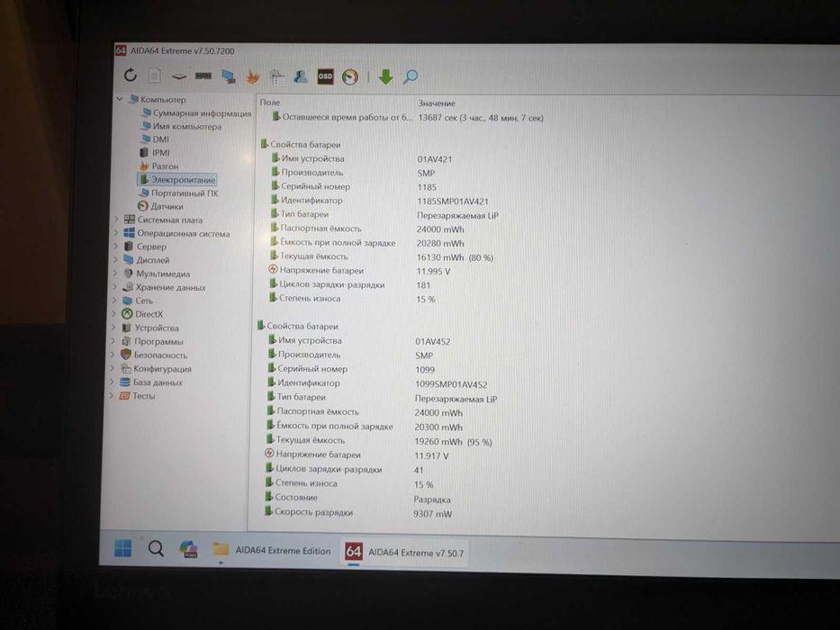The height and width of the screenshot is (630, 840).
Task: Click the Тесты tree icon
Action: (x=124, y=396)
